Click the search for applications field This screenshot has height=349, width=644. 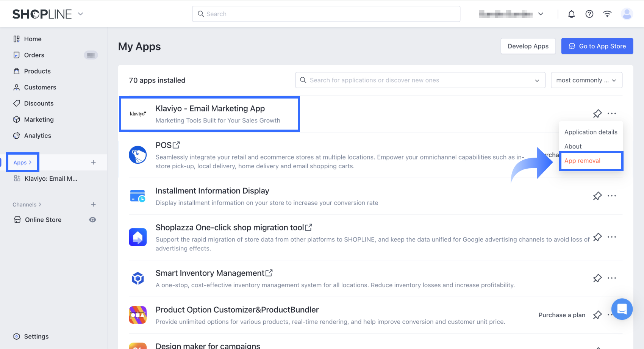pyautogui.click(x=417, y=80)
